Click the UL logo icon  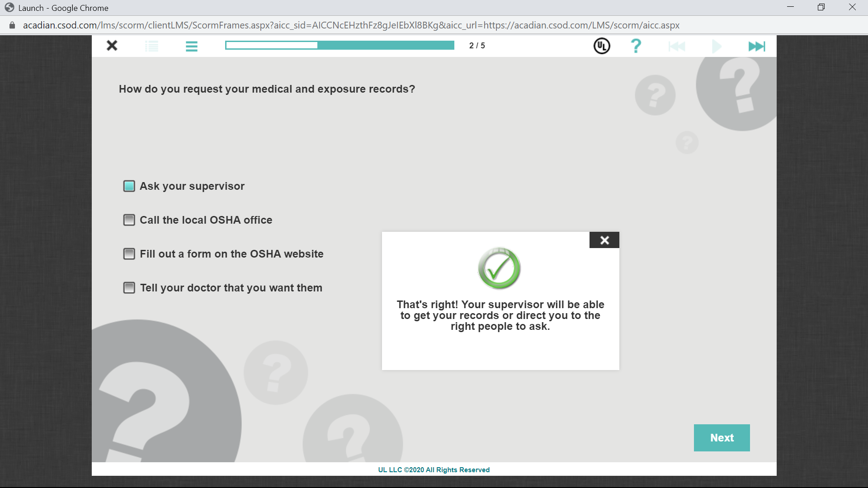602,46
